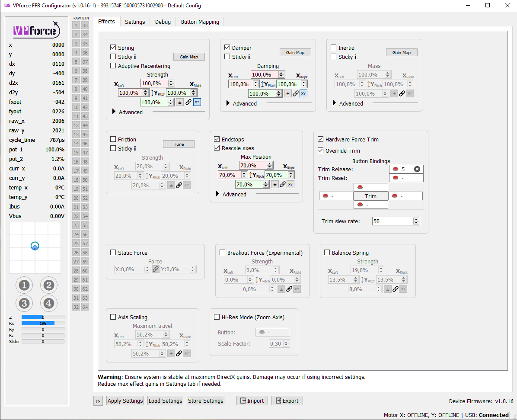
Task: Switch to the Settings tab
Action: click(x=135, y=22)
